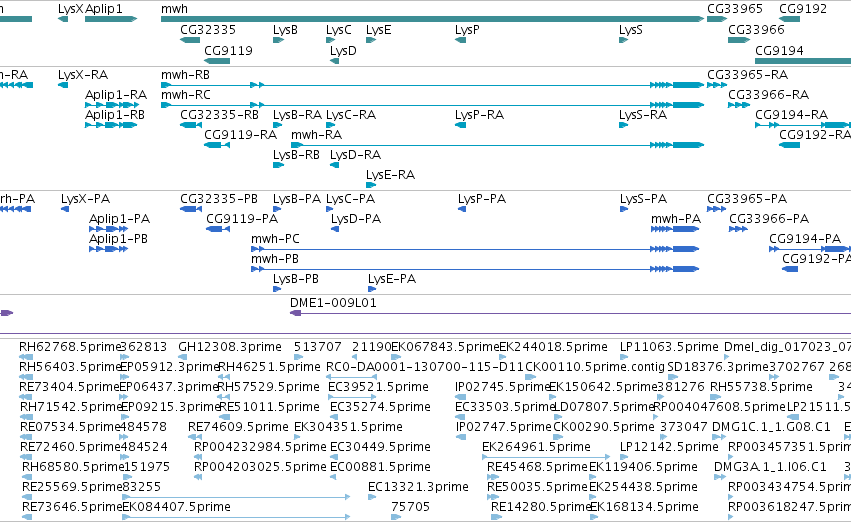
Task: Click the LysX gene feature
Action: click(x=63, y=19)
